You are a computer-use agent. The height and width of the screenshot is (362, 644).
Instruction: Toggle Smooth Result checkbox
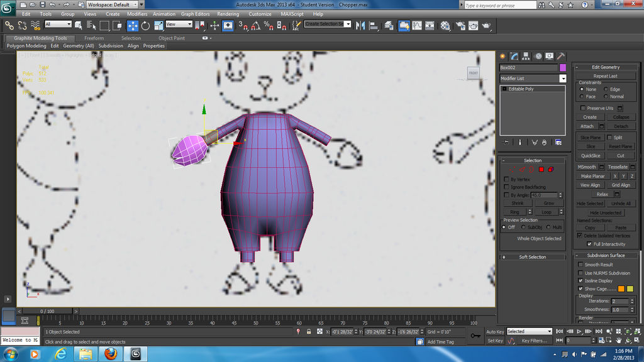coord(580,265)
